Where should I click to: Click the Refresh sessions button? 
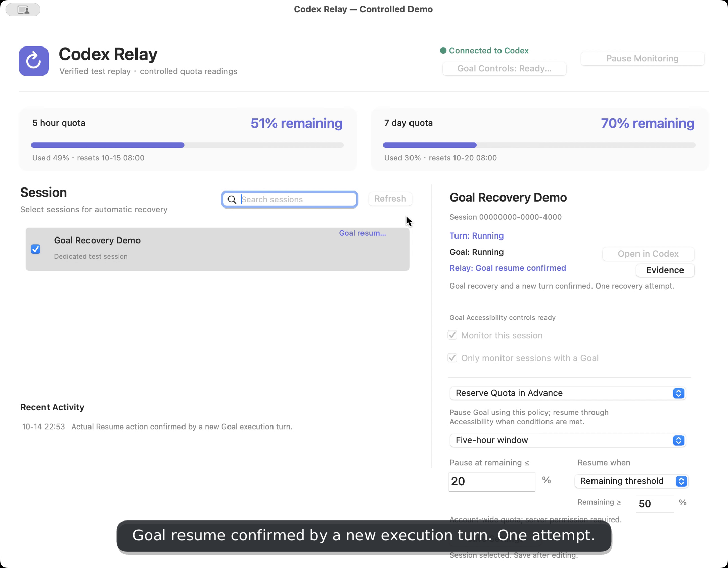coord(390,199)
